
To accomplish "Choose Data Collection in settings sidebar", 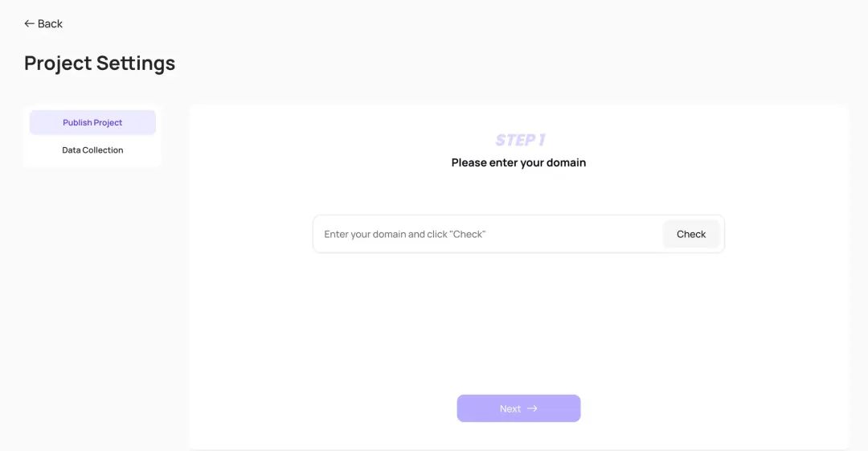I will tap(92, 150).
